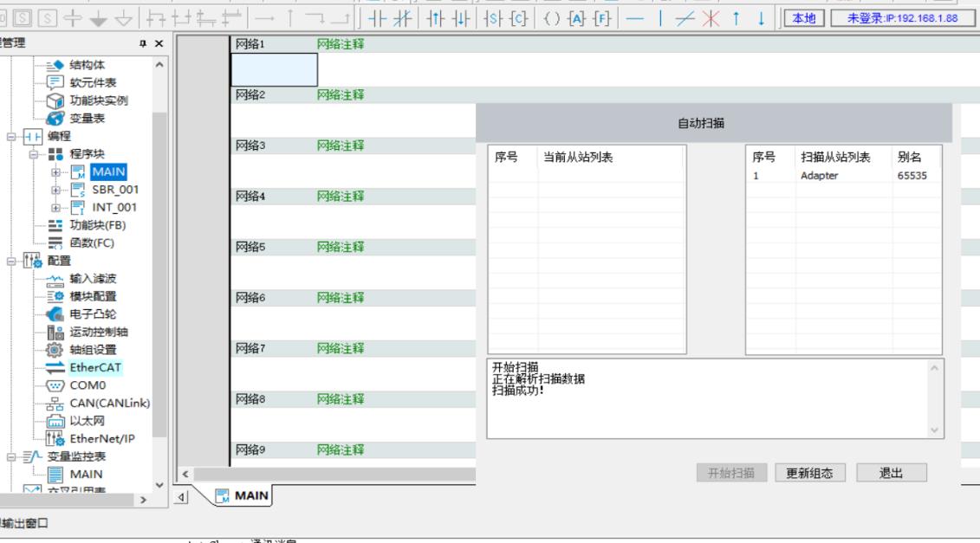The height and width of the screenshot is (543, 980).
Task: Insert the [F] function block instruction
Action: click(602, 18)
